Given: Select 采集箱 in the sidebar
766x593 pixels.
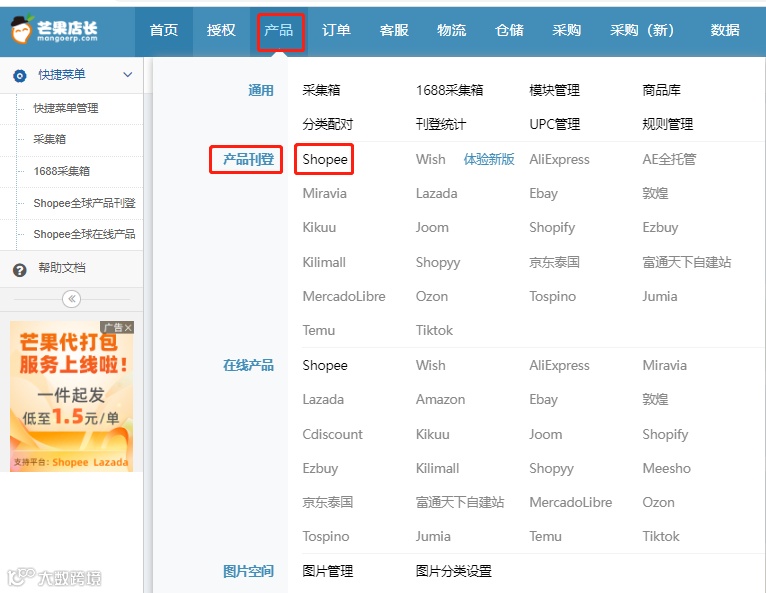Looking at the screenshot, I should 49,139.
